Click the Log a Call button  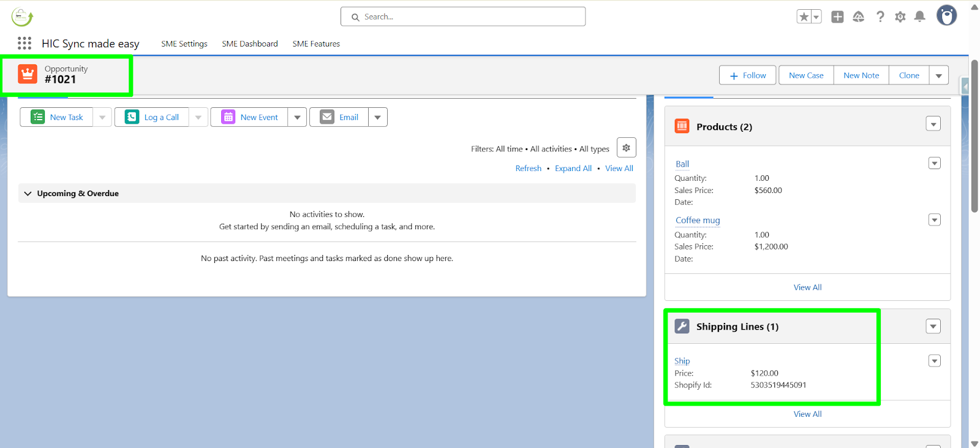pyautogui.click(x=151, y=117)
